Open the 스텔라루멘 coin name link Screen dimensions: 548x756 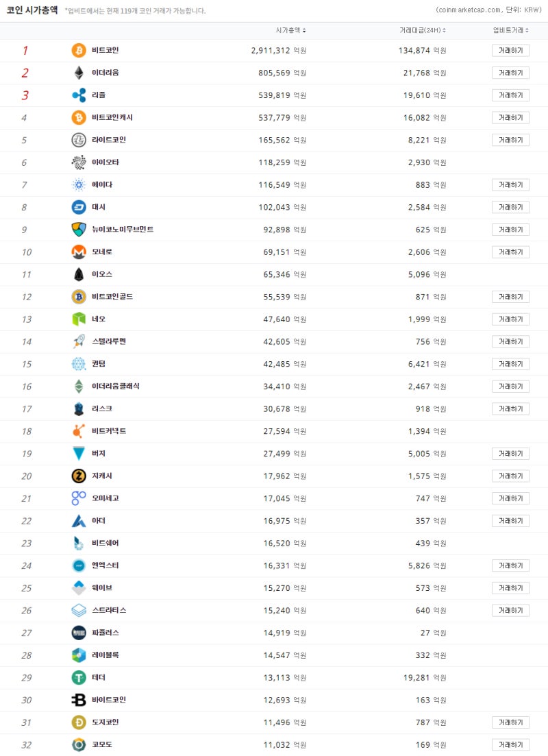tap(109, 341)
